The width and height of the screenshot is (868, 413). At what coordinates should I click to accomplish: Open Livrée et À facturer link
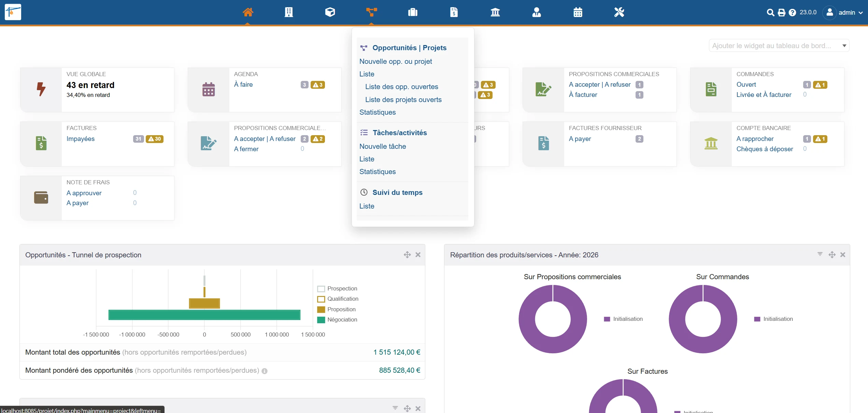point(764,95)
